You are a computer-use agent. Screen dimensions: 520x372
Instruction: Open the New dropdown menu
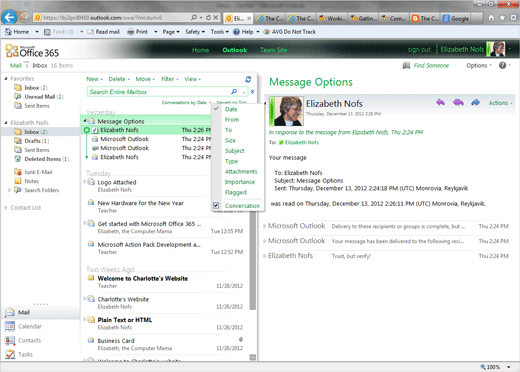coord(95,79)
